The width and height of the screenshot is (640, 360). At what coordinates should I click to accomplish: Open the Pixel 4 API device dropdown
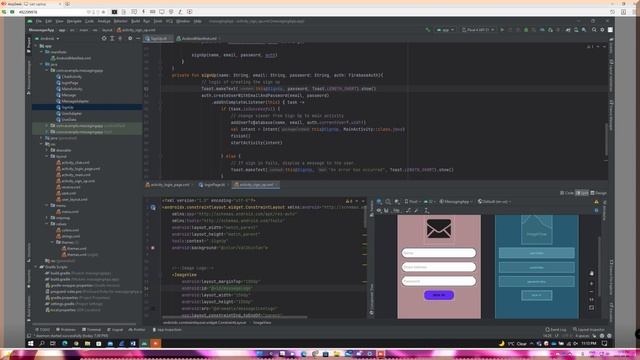tap(478, 30)
